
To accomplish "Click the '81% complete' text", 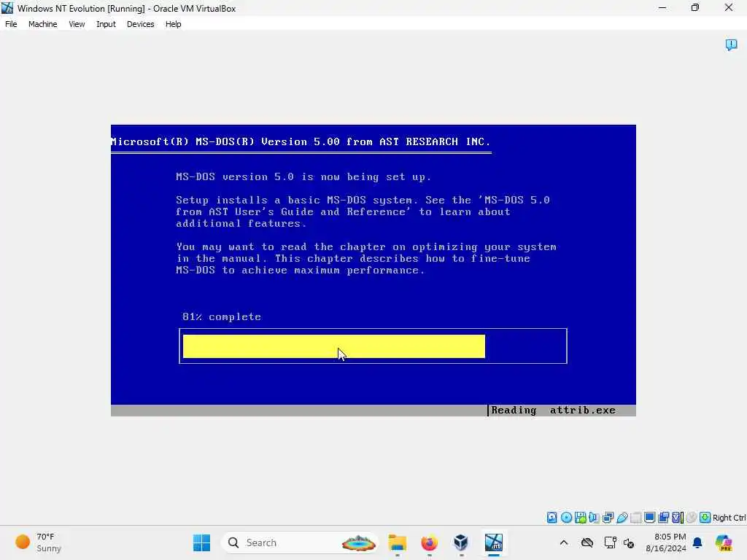I will 222,316.
